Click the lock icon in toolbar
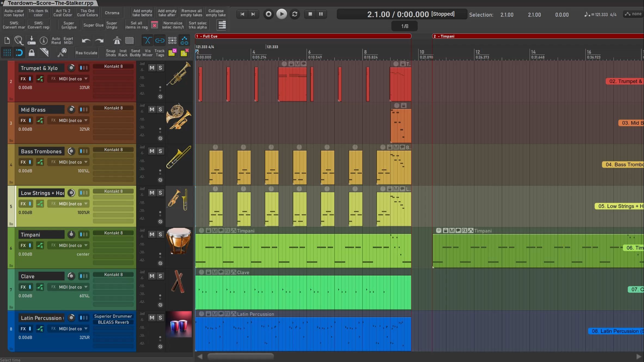 click(x=32, y=53)
